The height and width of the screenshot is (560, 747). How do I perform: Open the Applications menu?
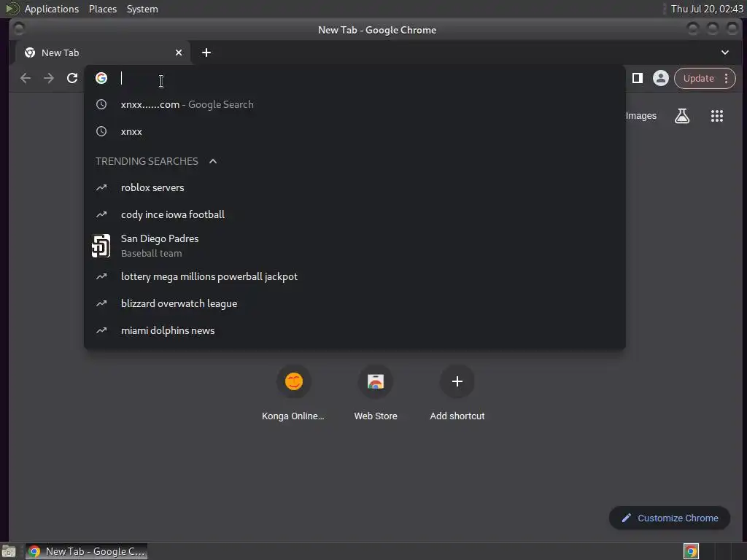coord(52,9)
